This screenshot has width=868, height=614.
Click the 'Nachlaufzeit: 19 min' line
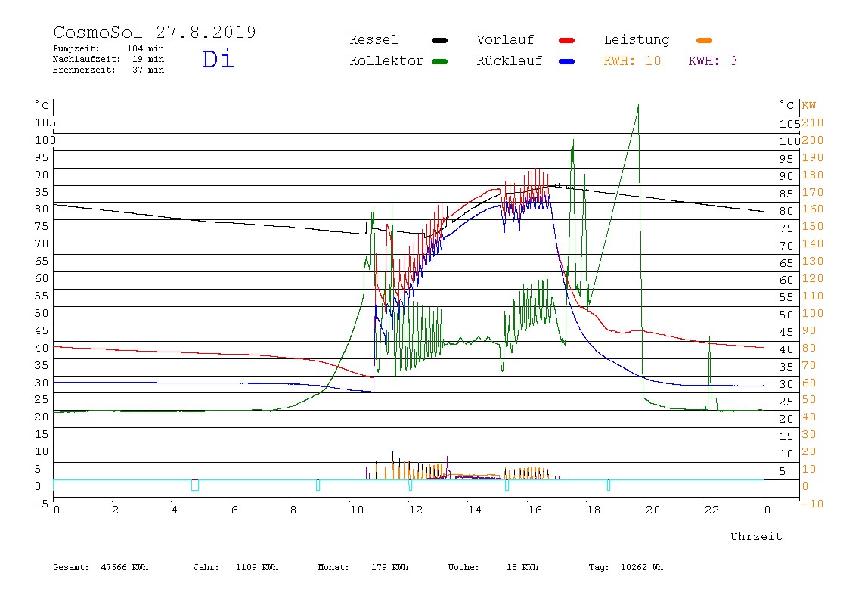pos(109,59)
